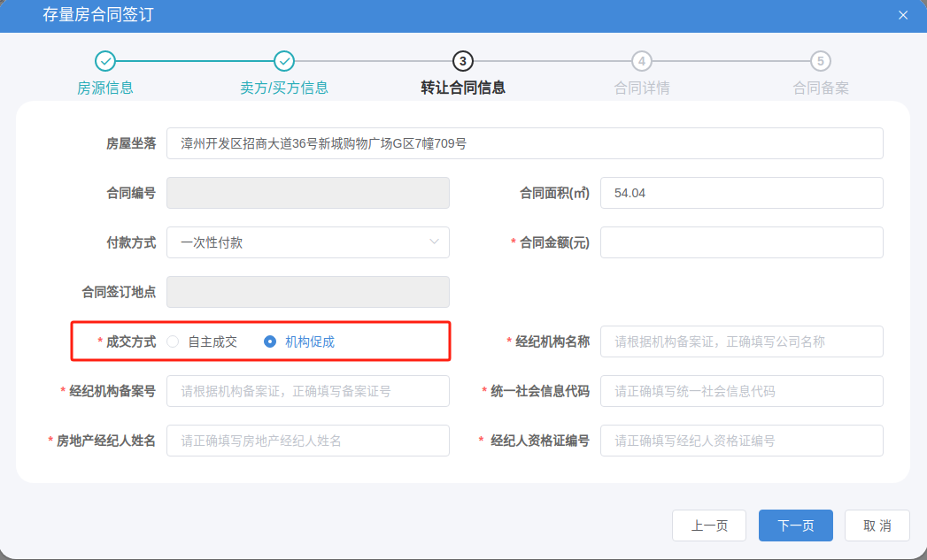Click the 下一页 button
927x560 pixels.
796,525
